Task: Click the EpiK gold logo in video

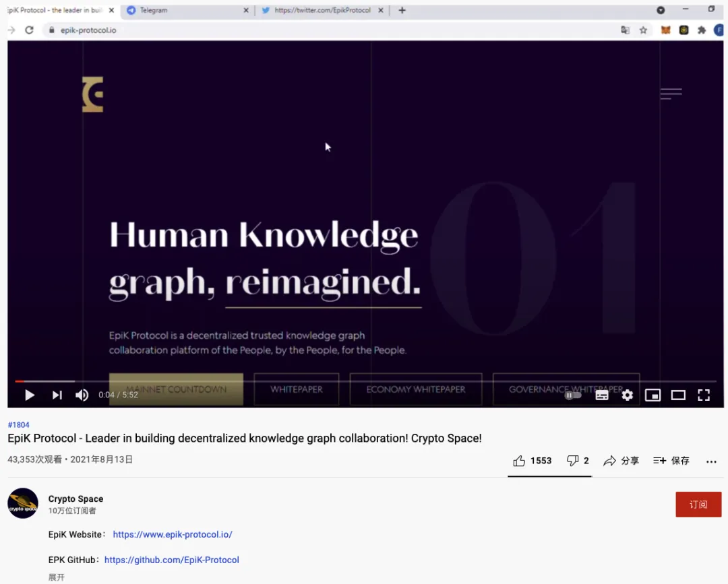Action: coord(92,94)
